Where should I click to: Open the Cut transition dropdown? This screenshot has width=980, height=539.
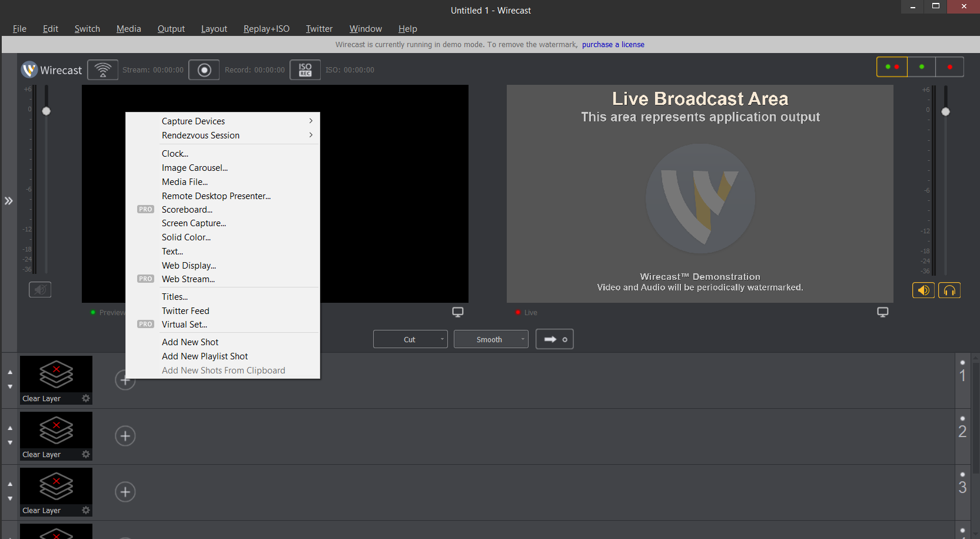410,339
